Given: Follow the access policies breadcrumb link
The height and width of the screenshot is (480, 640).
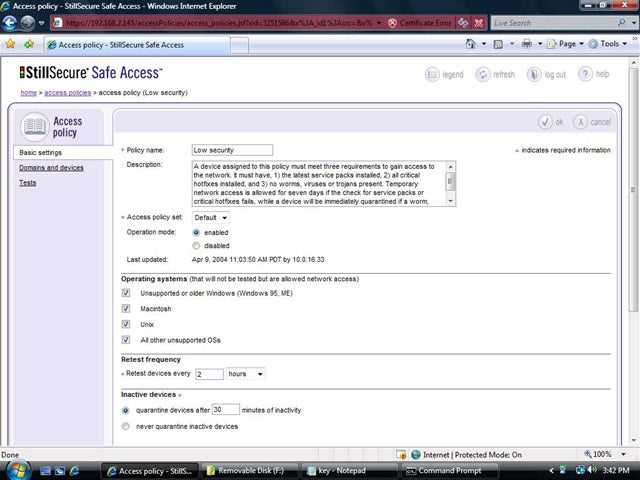Looking at the screenshot, I should (x=68, y=93).
